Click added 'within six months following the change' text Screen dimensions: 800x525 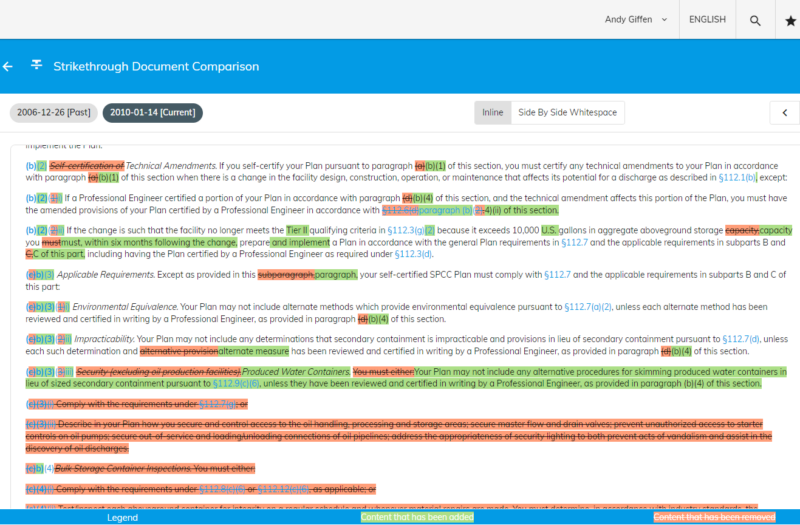pyautogui.click(x=160, y=242)
